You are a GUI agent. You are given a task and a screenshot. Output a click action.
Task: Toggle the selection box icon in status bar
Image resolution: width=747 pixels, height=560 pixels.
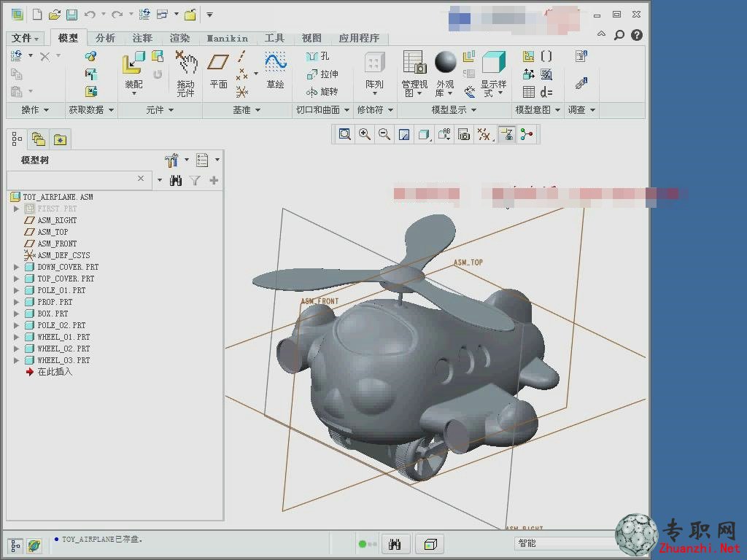[x=430, y=544]
